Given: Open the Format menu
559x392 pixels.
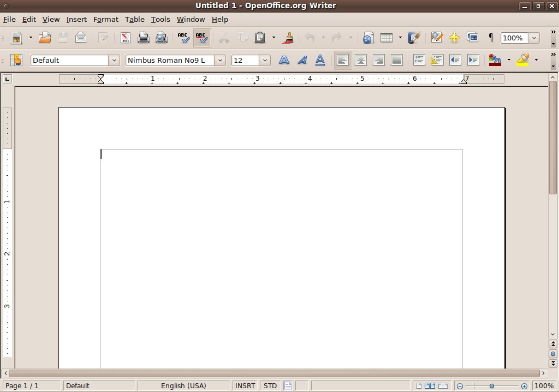Looking at the screenshot, I should click(105, 19).
